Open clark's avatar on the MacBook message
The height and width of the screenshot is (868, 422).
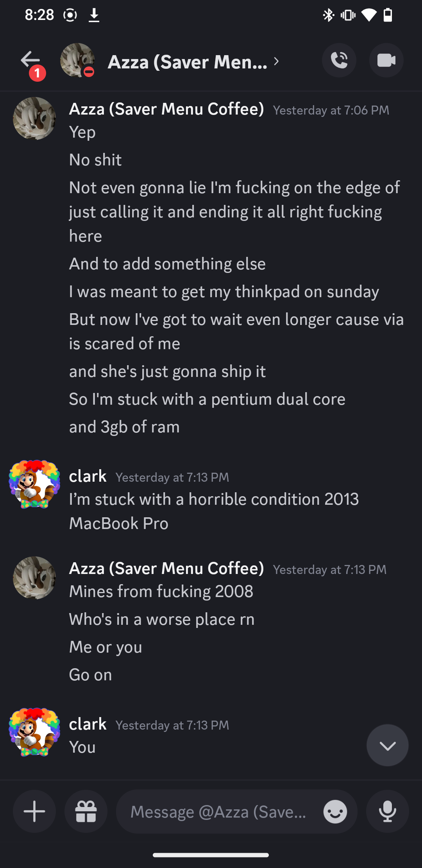[x=34, y=484]
